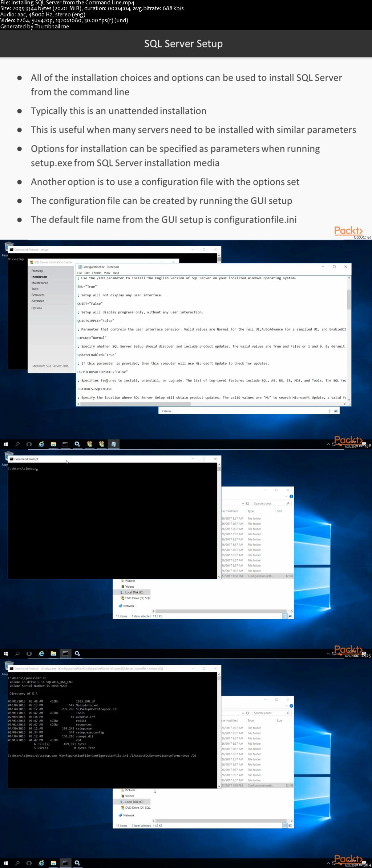Click 'sqmapi.dll' in the directory listing
Screen dimensions: 372x868
coord(84,736)
